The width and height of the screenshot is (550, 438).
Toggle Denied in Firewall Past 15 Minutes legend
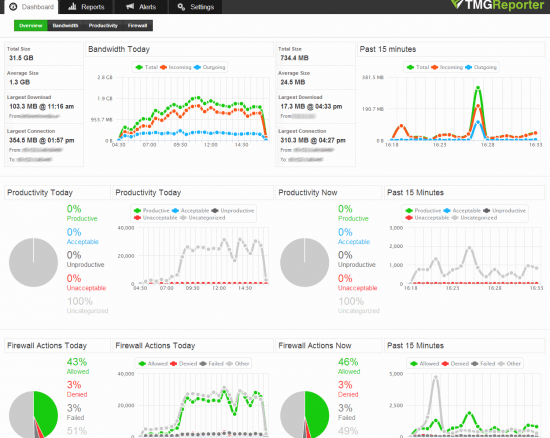[x=455, y=364]
